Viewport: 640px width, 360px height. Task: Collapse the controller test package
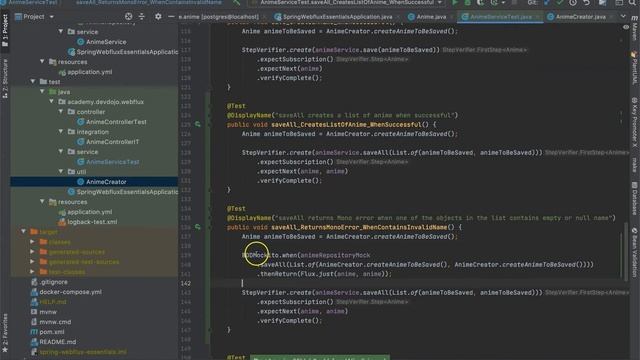click(x=61, y=112)
